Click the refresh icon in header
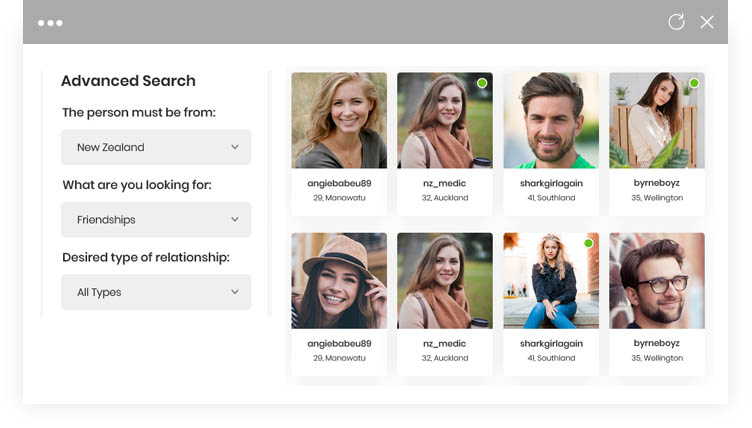 (x=676, y=22)
